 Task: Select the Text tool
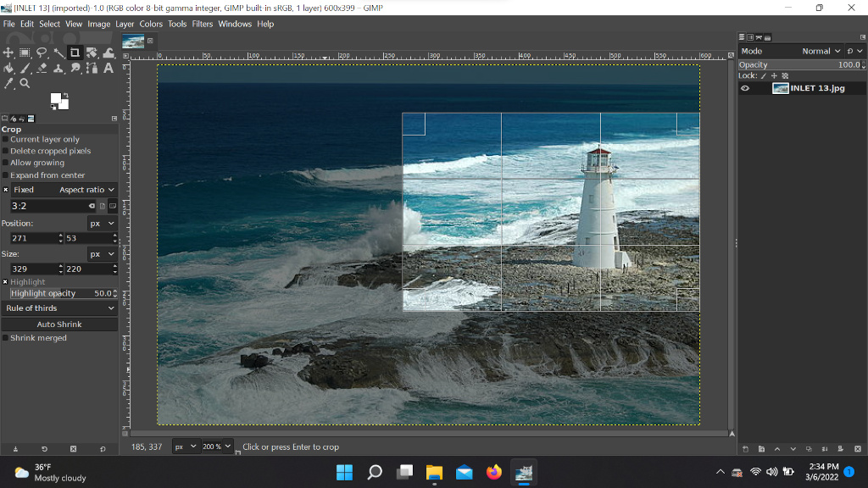108,68
